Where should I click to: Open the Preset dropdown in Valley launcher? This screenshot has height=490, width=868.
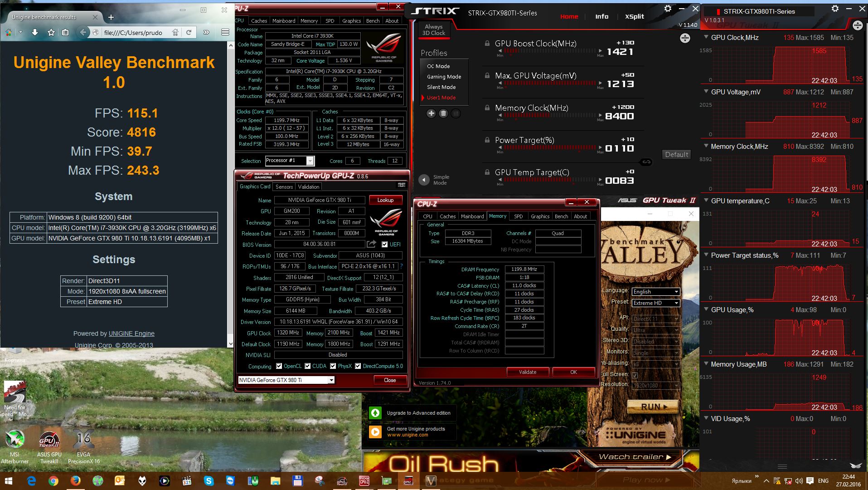655,303
